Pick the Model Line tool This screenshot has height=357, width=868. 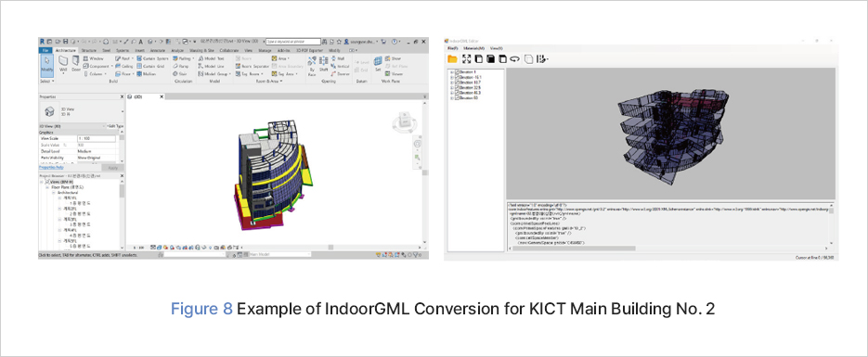tap(211, 66)
